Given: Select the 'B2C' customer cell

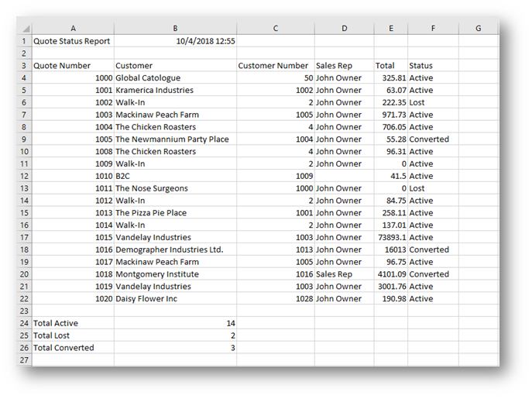Looking at the screenshot, I should coord(175,176).
